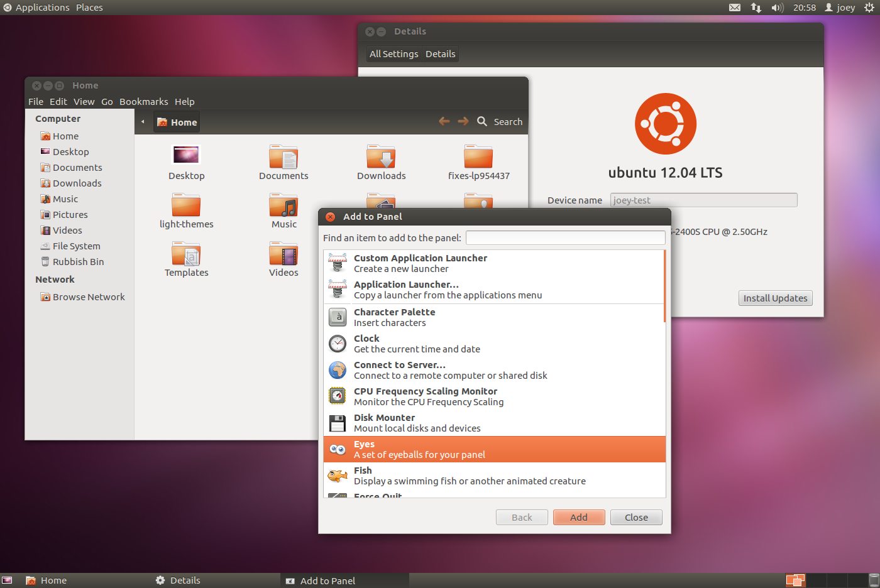Click the panel item search field
Screen dimensions: 880x588
[x=565, y=238]
